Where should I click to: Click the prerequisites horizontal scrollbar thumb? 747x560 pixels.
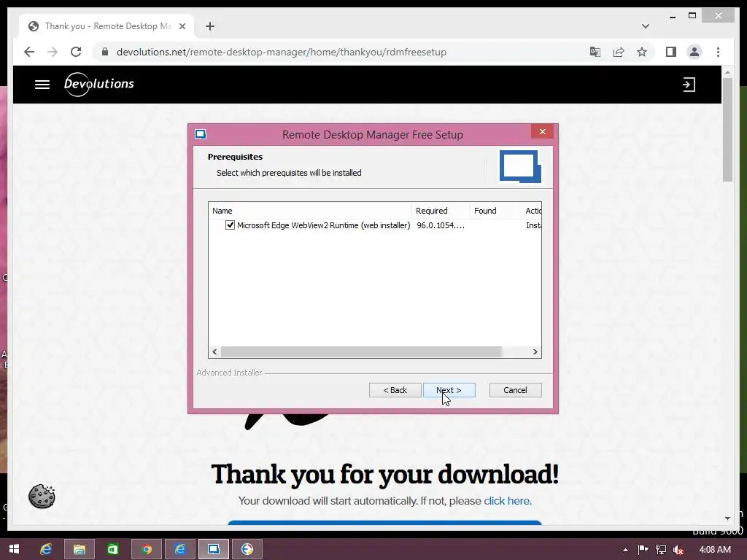pyautogui.click(x=362, y=351)
